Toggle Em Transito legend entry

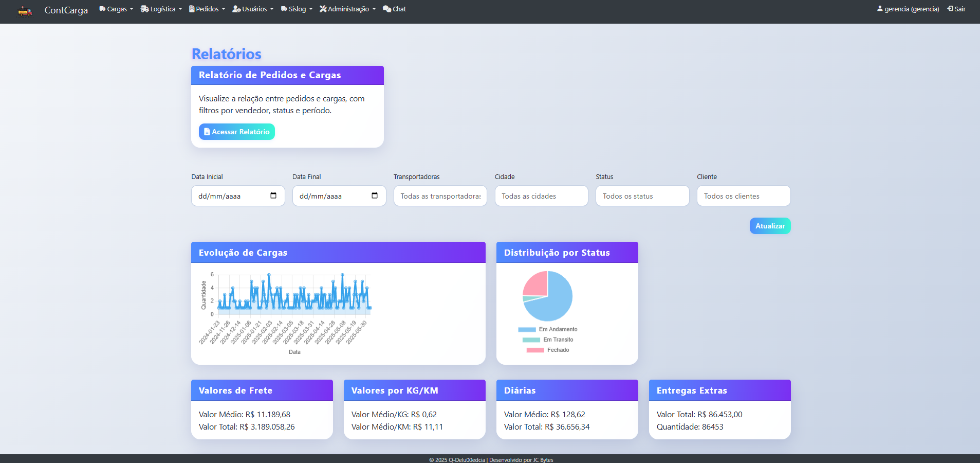[x=548, y=340]
